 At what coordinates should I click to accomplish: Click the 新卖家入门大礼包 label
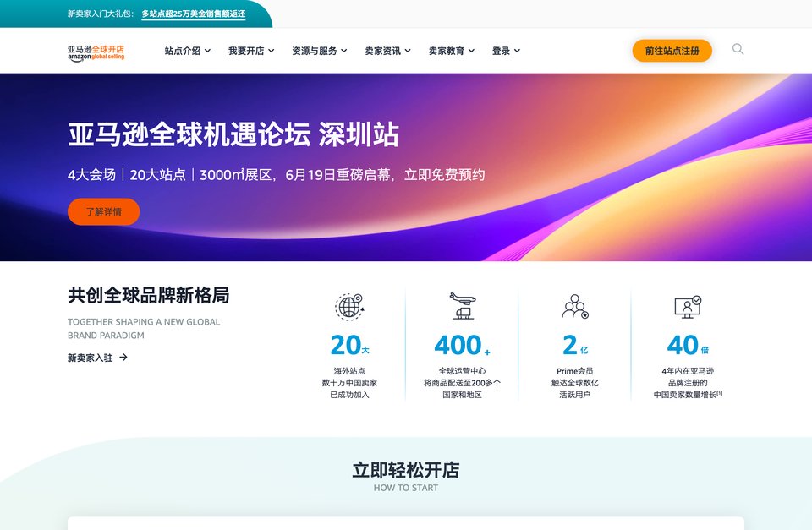pos(101,14)
